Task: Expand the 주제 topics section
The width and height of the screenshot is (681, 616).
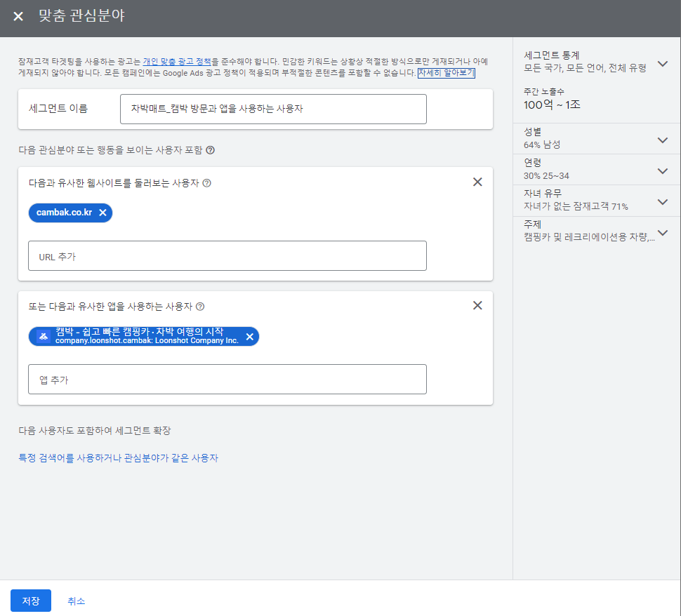Action: [x=662, y=233]
